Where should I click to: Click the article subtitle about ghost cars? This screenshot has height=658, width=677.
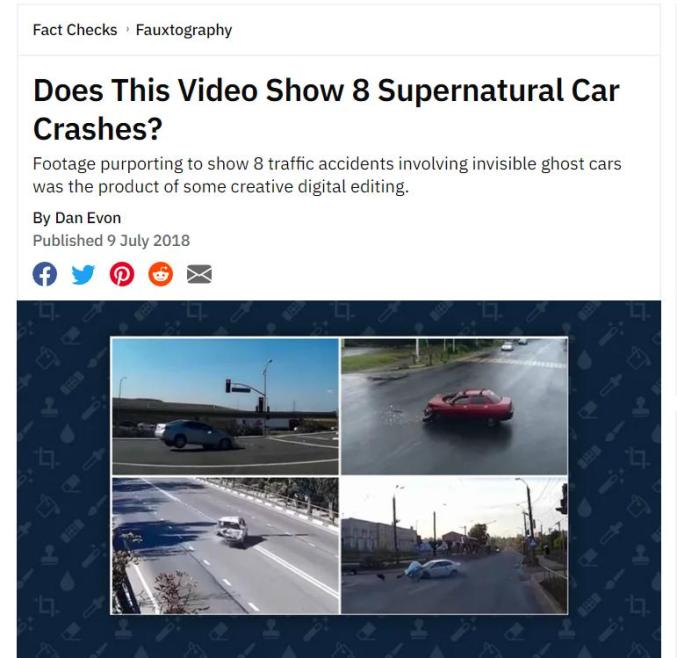pyautogui.click(x=327, y=175)
